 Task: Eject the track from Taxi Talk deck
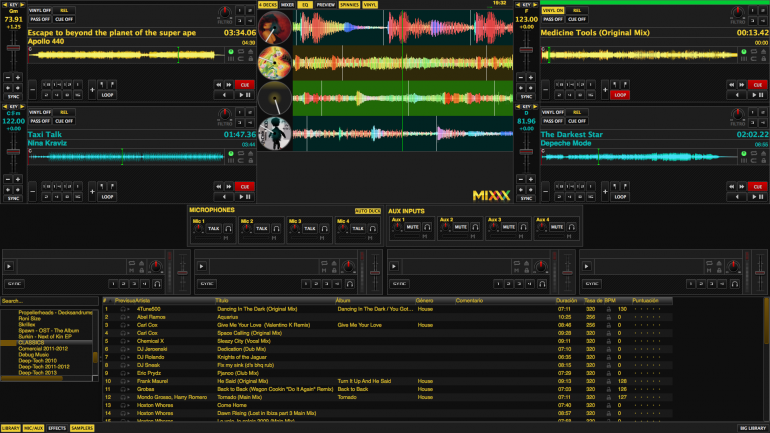tap(250, 153)
